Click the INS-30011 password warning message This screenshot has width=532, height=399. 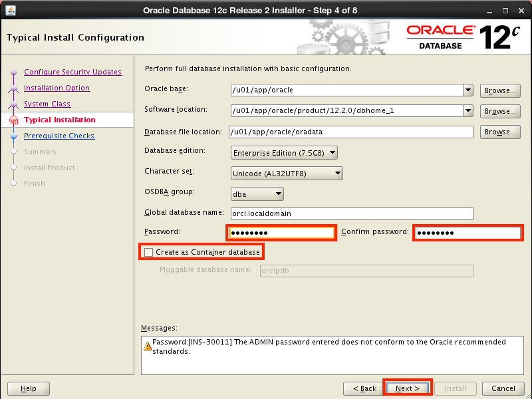(x=329, y=346)
